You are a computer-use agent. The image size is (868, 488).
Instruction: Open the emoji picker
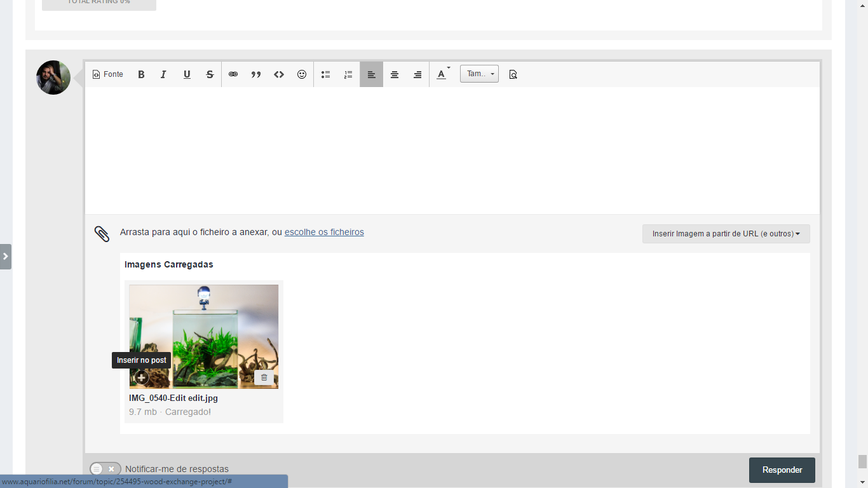(302, 74)
